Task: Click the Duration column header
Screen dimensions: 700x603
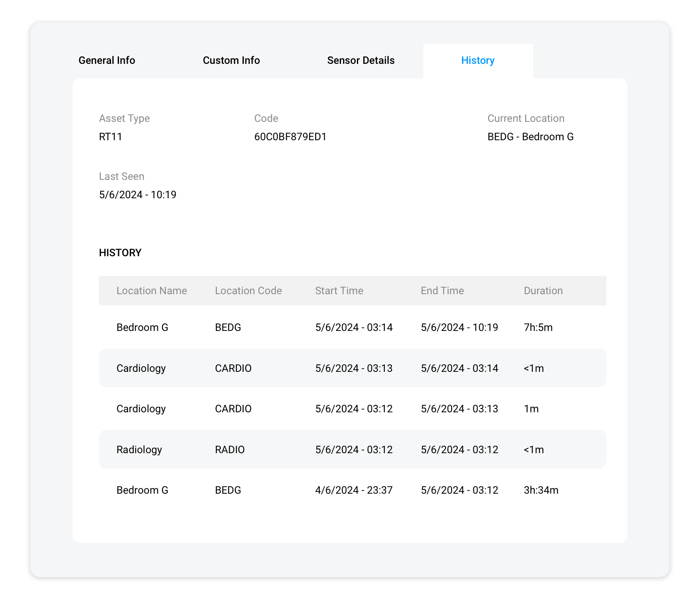Action: pyautogui.click(x=543, y=290)
